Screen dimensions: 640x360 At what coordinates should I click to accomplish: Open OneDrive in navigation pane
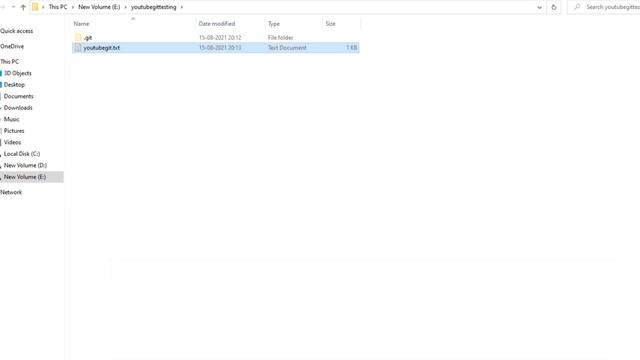click(x=12, y=47)
